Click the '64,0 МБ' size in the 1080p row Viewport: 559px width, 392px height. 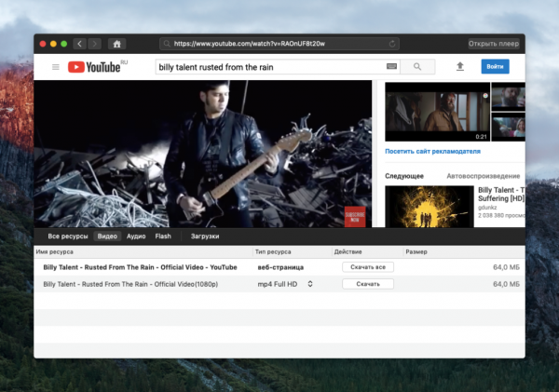pyautogui.click(x=506, y=284)
